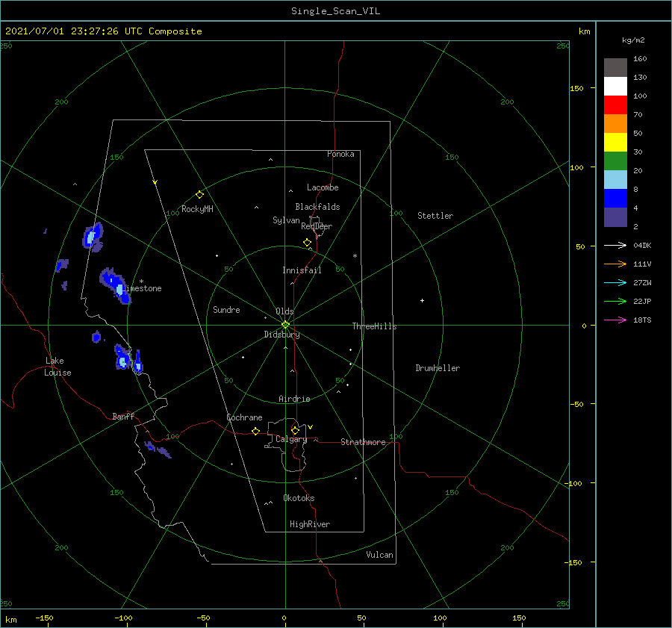Click the yellow diamond marker below Cochrane
Screen dimensions: 672x628
256,432
